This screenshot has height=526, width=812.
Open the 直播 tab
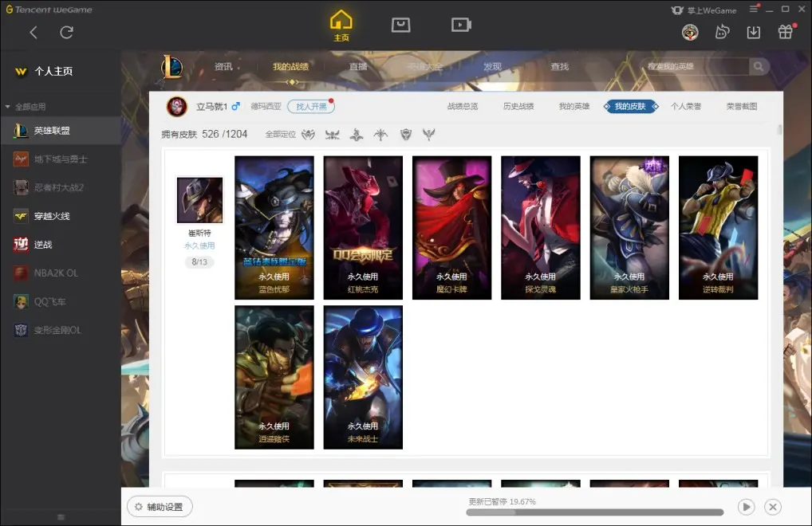point(358,67)
